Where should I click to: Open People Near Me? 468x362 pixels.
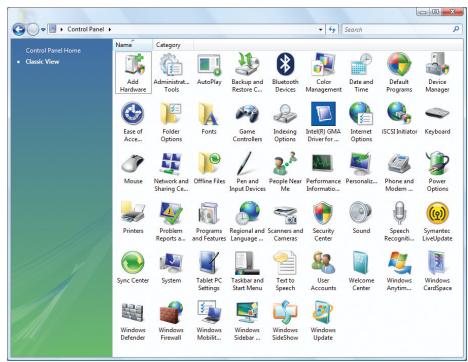[285, 172]
